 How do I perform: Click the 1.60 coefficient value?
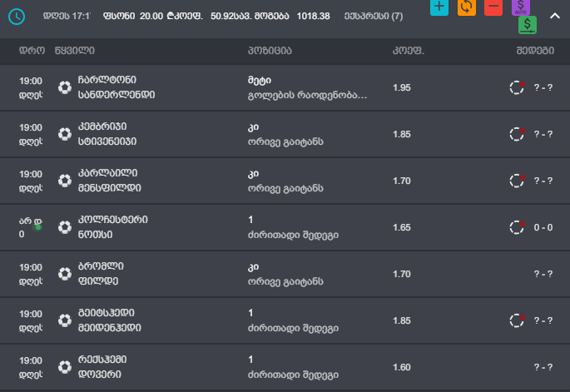click(402, 367)
